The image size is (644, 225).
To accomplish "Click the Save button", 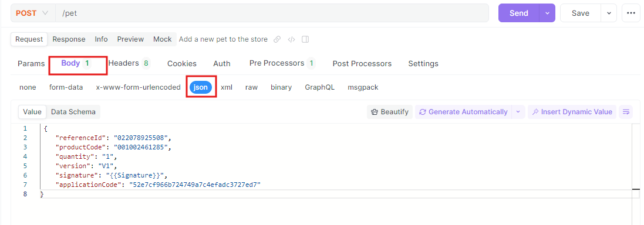I will click(581, 13).
